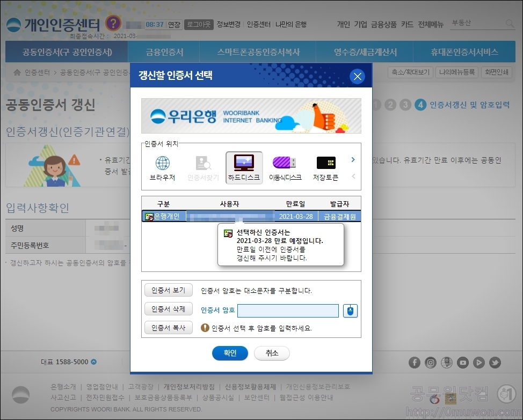Click the home breadcrumb icon
Screen dimensions: 523x420
pyautogui.click(x=17, y=72)
